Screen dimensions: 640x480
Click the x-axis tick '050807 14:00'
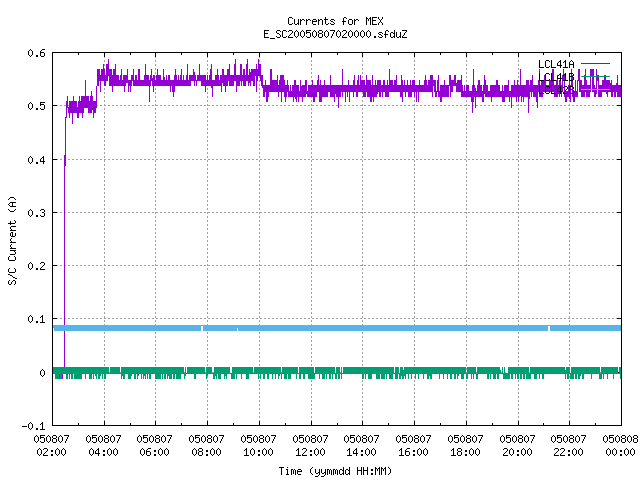(x=361, y=445)
